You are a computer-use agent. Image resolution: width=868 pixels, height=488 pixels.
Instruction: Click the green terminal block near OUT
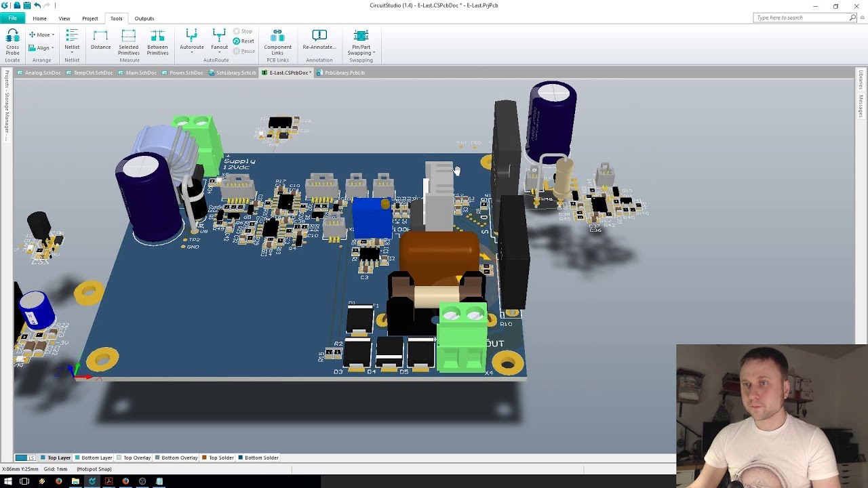point(462,339)
